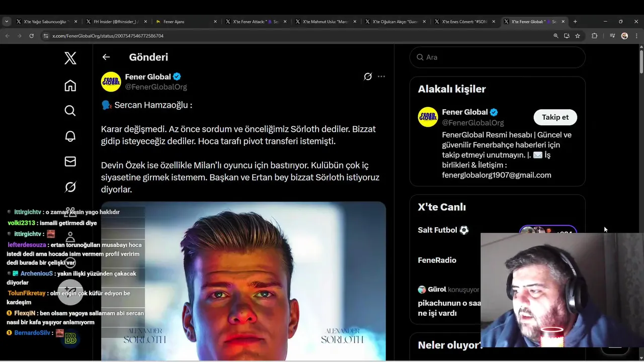Click 'volki2313' chat username
The image size is (644, 362).
22,223
